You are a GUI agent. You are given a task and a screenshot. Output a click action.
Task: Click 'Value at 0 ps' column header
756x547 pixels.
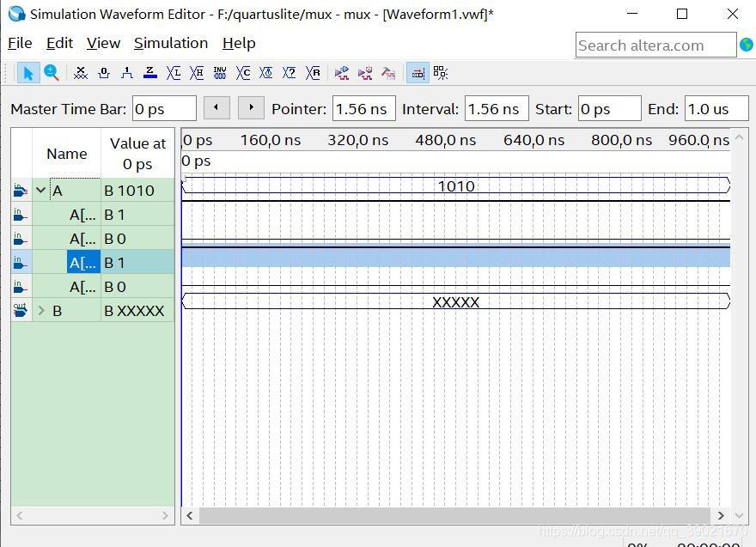point(137,154)
